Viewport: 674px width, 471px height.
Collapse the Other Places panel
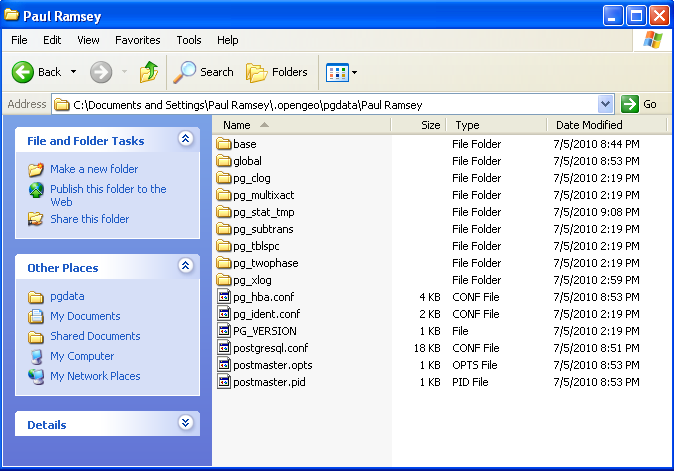point(185,266)
